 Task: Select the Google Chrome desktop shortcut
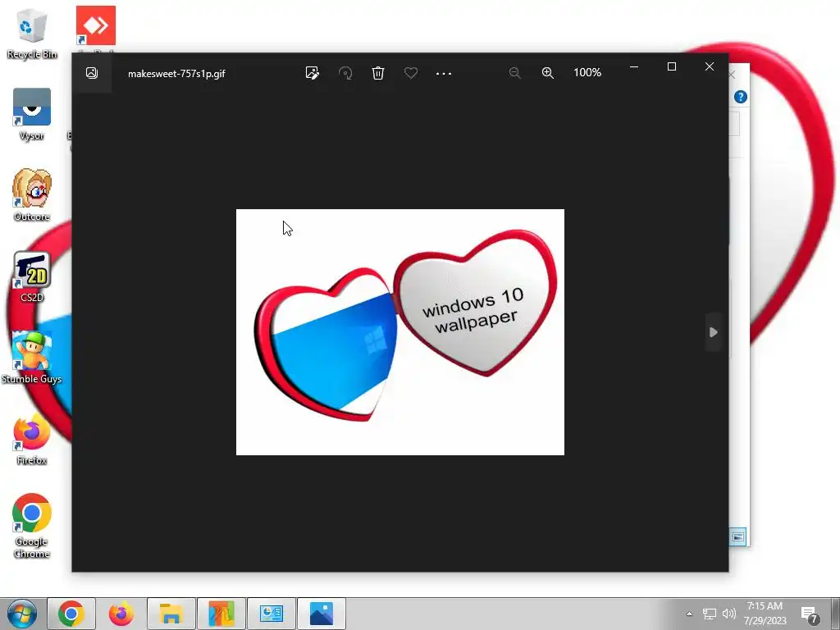32,526
